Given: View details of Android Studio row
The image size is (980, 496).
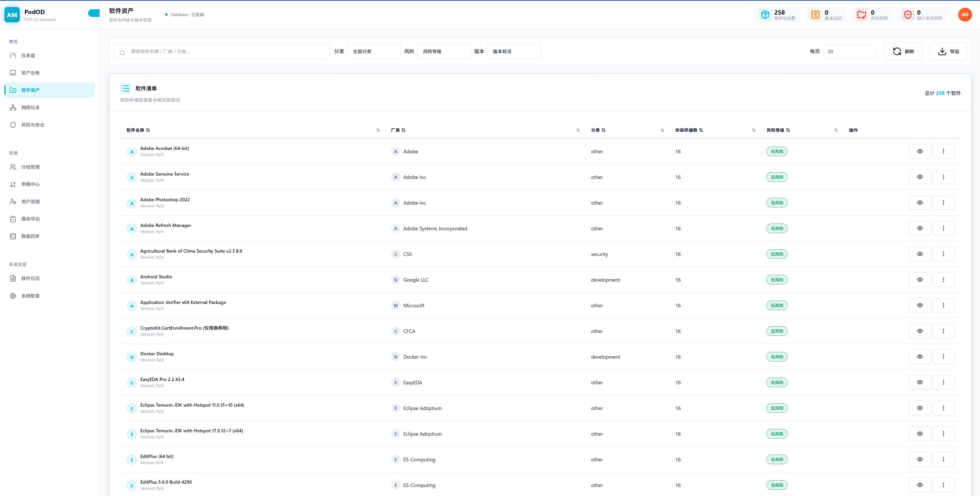Looking at the screenshot, I should coord(919,280).
